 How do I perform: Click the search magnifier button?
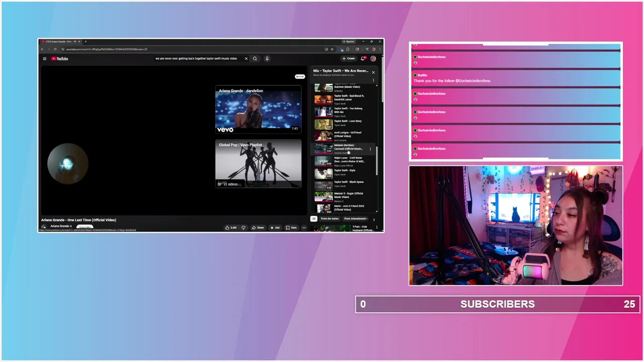(255, 59)
